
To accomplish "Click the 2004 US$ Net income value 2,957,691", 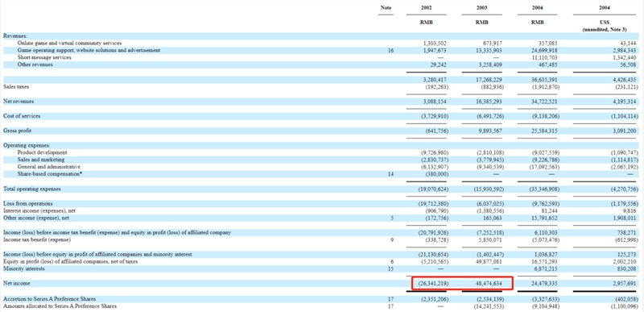I will pyautogui.click(x=626, y=284).
